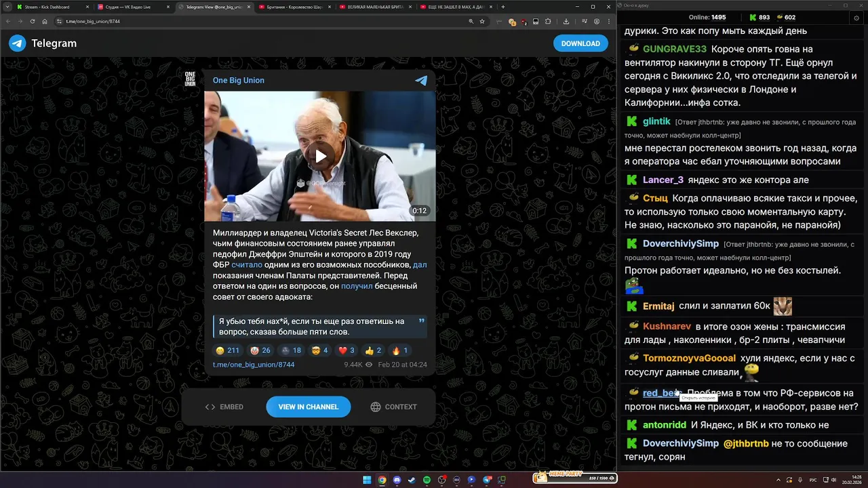The height and width of the screenshot is (488, 868).
Task: Open Spotify from the taskbar
Action: click(427, 480)
